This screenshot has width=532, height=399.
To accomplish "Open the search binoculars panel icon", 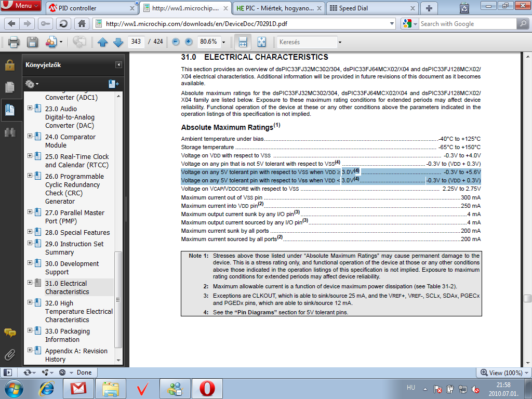I will point(10,132).
